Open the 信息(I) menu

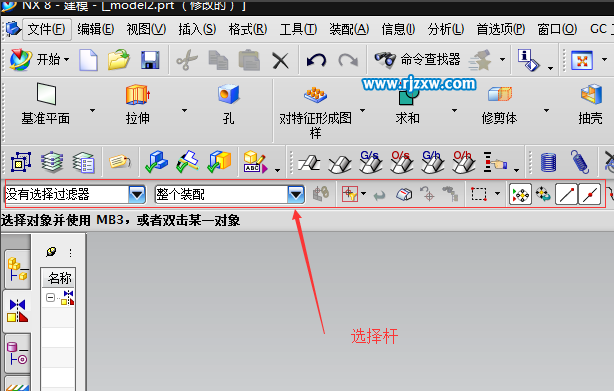coord(398,29)
